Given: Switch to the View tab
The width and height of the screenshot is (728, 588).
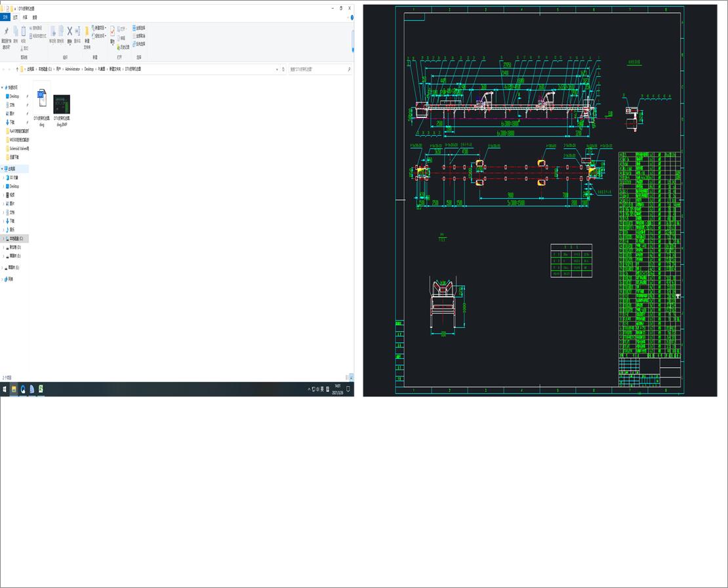Looking at the screenshot, I should 35,18.
